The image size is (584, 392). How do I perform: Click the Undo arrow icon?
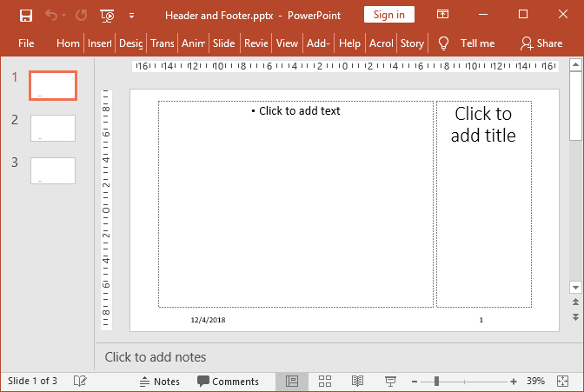pos(51,15)
